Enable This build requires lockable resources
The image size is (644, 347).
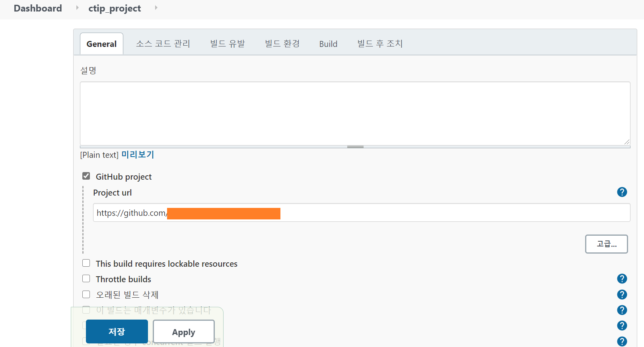tap(86, 263)
